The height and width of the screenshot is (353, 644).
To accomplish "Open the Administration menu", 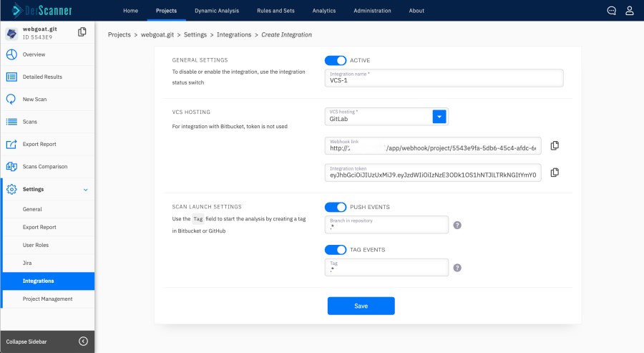I will pyautogui.click(x=373, y=11).
